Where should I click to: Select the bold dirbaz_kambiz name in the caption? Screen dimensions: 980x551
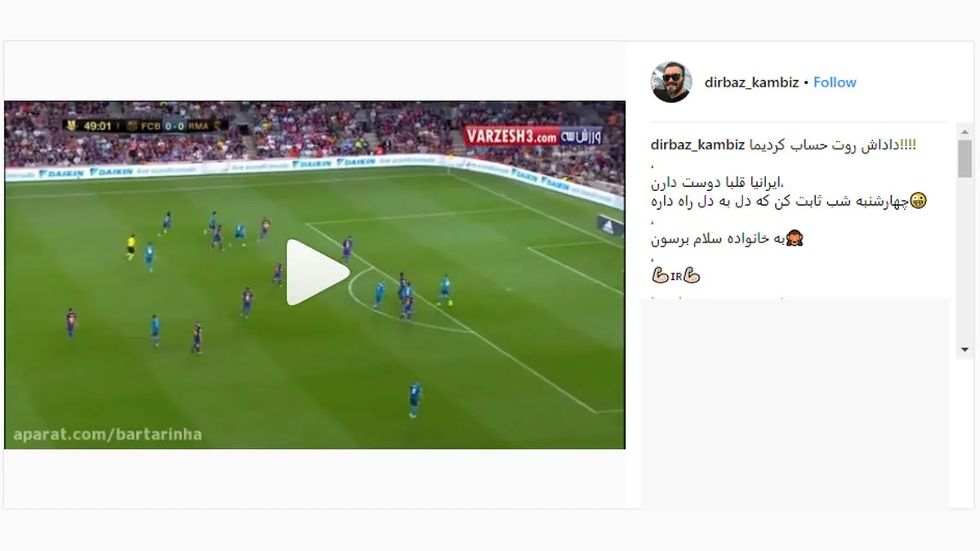[x=698, y=144]
